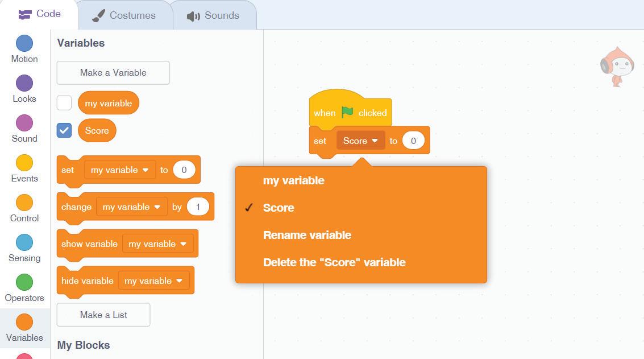
Task: Enable the my variable monitor checkbox
Action: click(x=64, y=103)
